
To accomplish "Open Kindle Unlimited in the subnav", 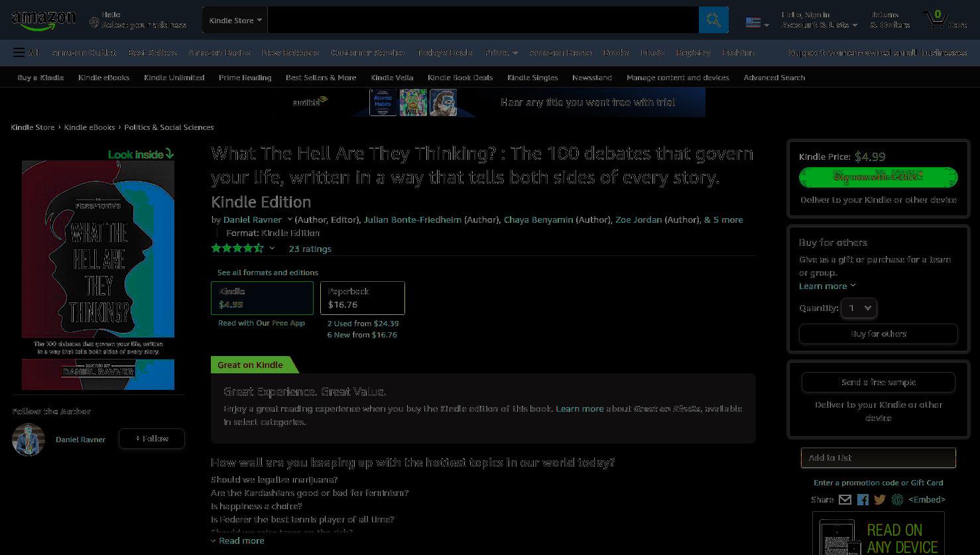I will pyautogui.click(x=174, y=78).
